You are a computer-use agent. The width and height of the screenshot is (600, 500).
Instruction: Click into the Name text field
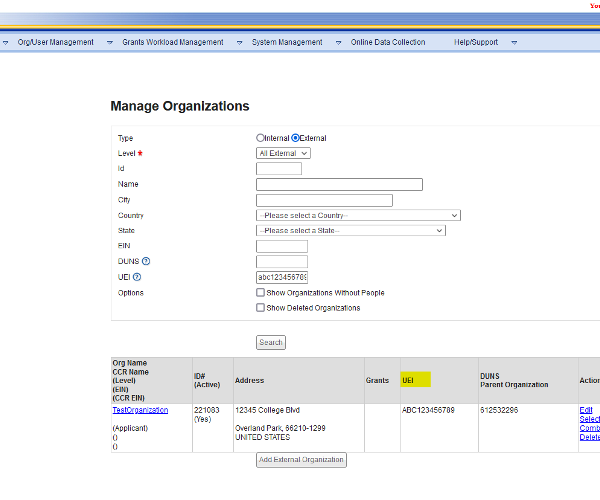click(x=339, y=184)
